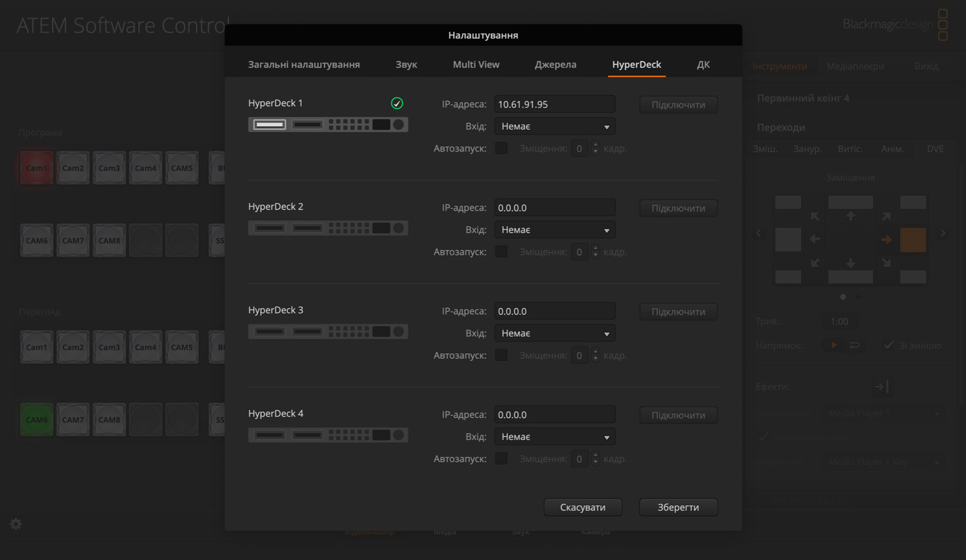Click 'Підключити' for HyperDeck 1
The image size is (966, 560).
679,104
